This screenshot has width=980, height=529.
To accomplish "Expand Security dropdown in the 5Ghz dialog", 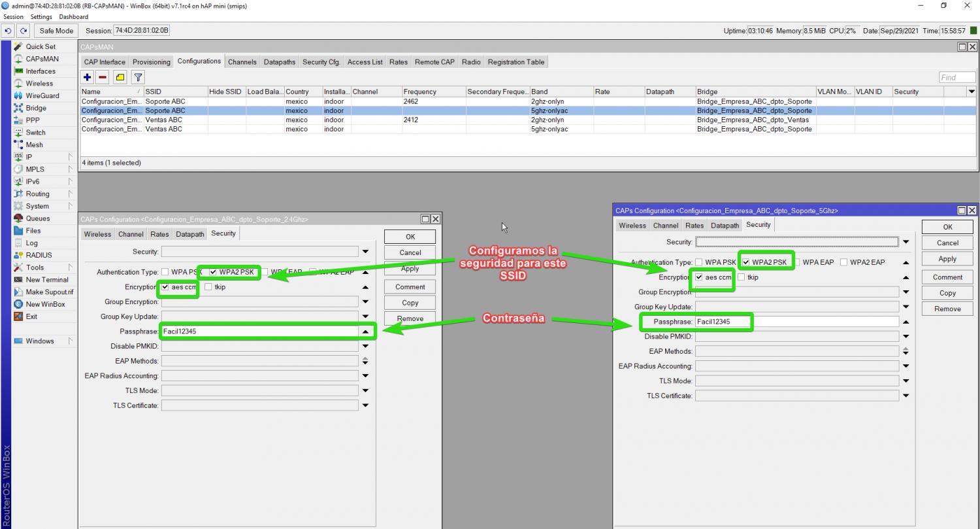I will point(906,242).
